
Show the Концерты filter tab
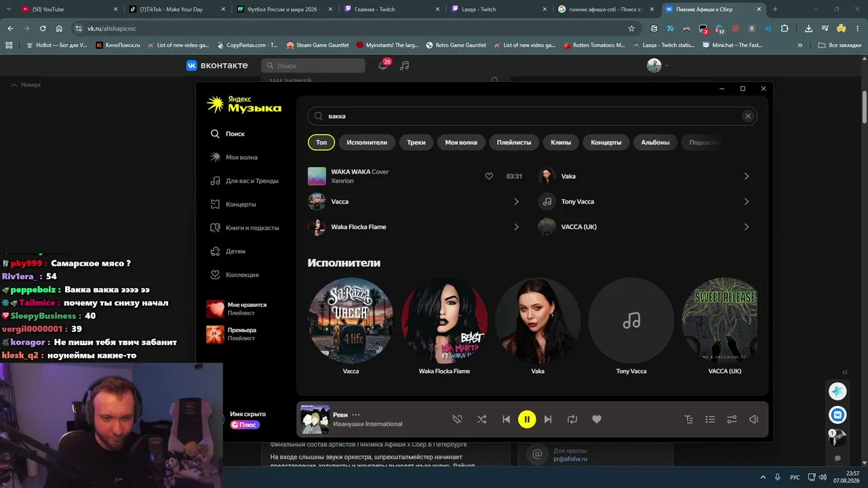(606, 142)
